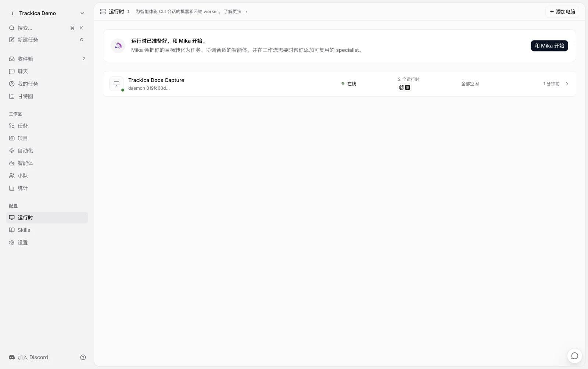
Task: Open the 智能体 sidebar item
Action: pyautogui.click(x=47, y=163)
